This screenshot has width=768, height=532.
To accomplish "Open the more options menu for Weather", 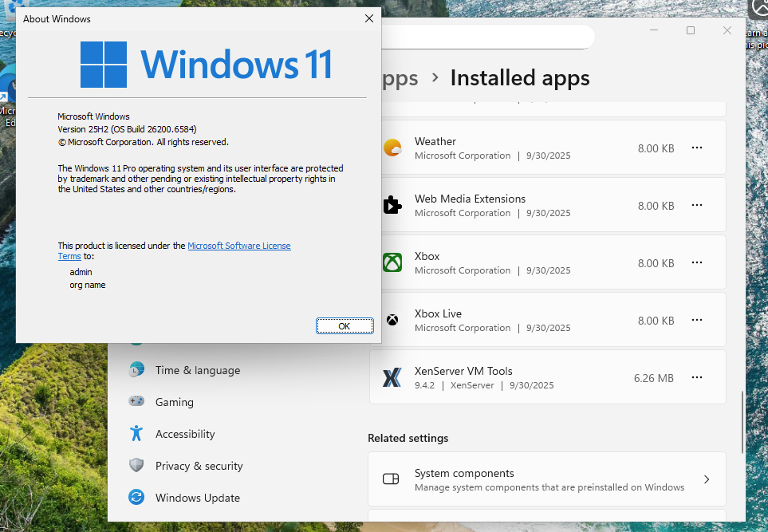I will 697,148.
